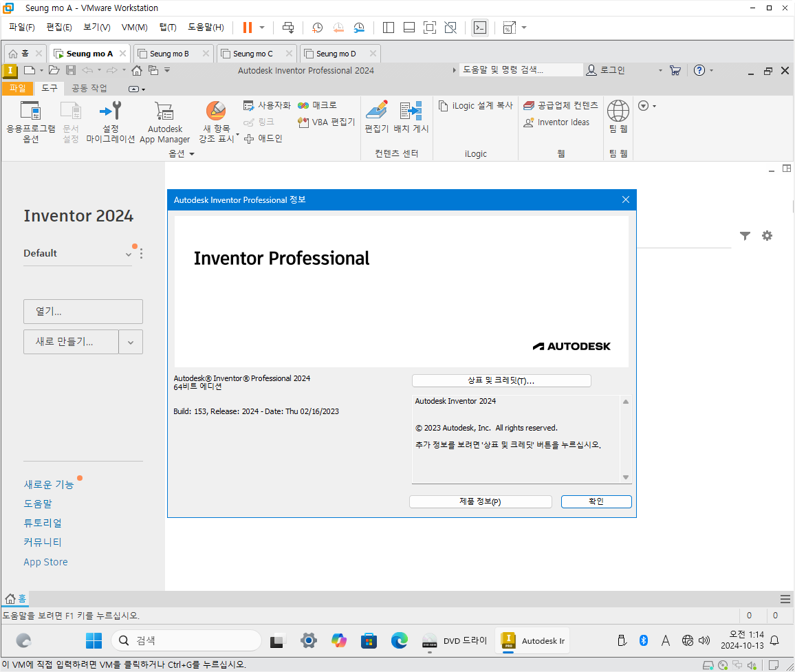Image resolution: width=795 pixels, height=672 pixels.
Task: Open the 파일 ribbon tab
Action: (x=18, y=88)
